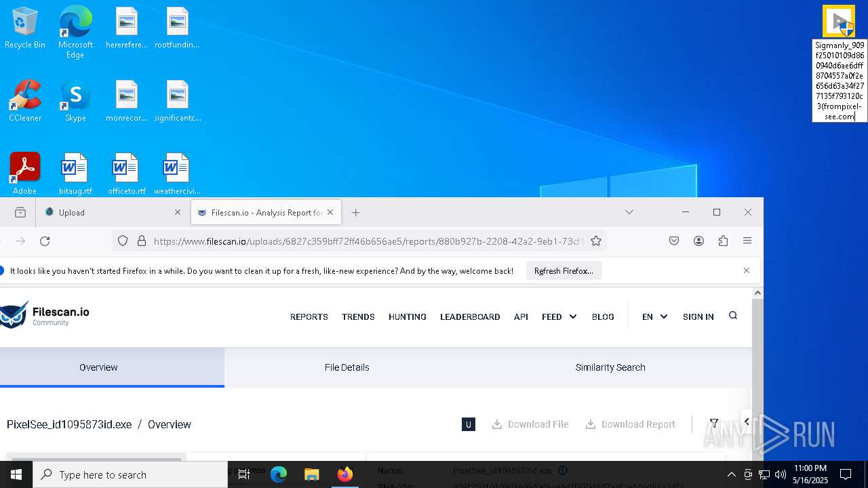
Task: Click SIGN IN link
Action: (x=698, y=317)
